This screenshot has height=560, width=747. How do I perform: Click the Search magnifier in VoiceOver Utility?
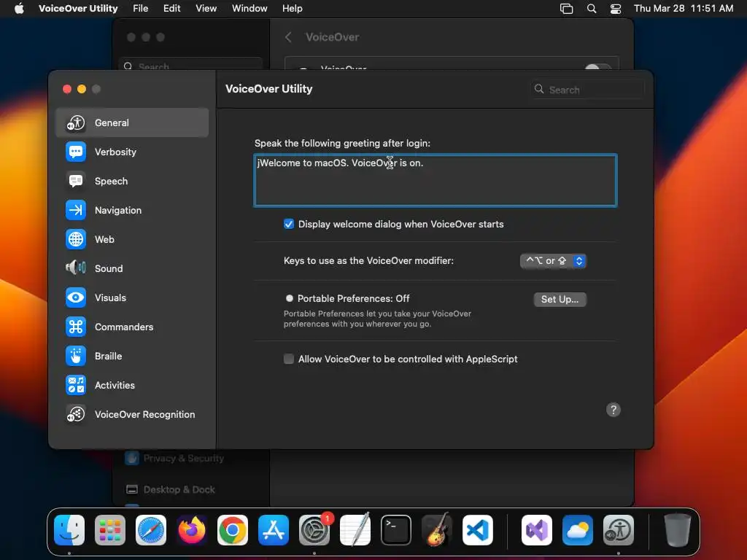pos(539,89)
